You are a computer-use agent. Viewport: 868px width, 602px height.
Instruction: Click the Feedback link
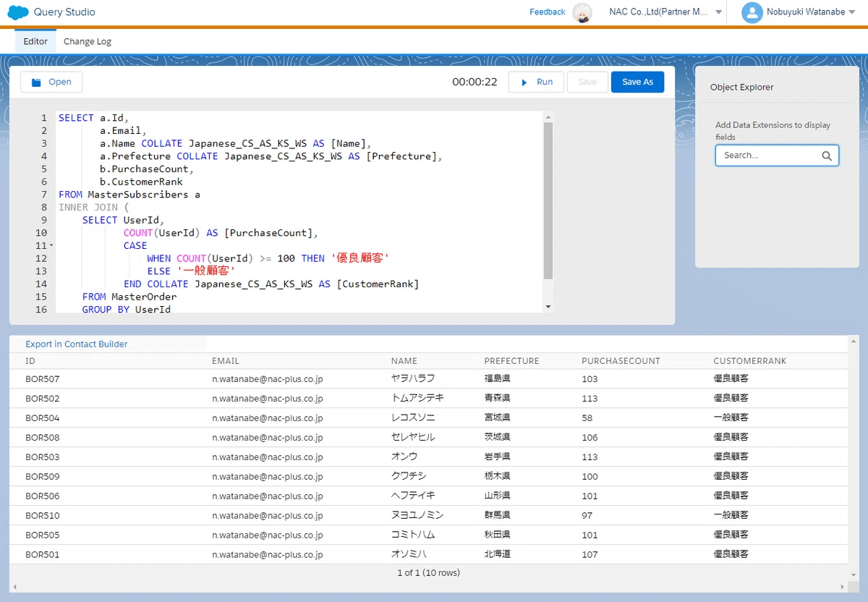(x=547, y=12)
